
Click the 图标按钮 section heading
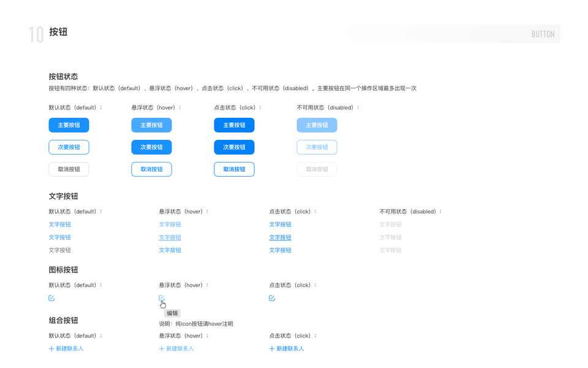pyautogui.click(x=63, y=270)
